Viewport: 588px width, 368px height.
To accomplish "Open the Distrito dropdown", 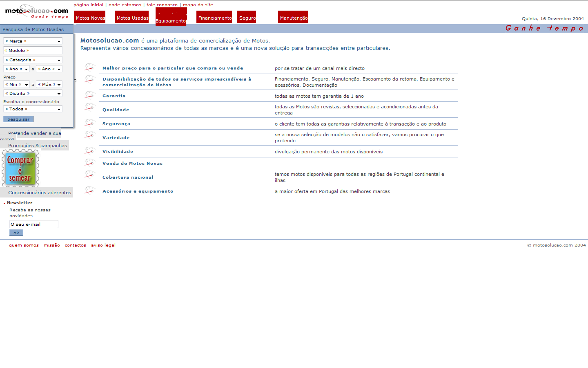I will pyautogui.click(x=33, y=94).
